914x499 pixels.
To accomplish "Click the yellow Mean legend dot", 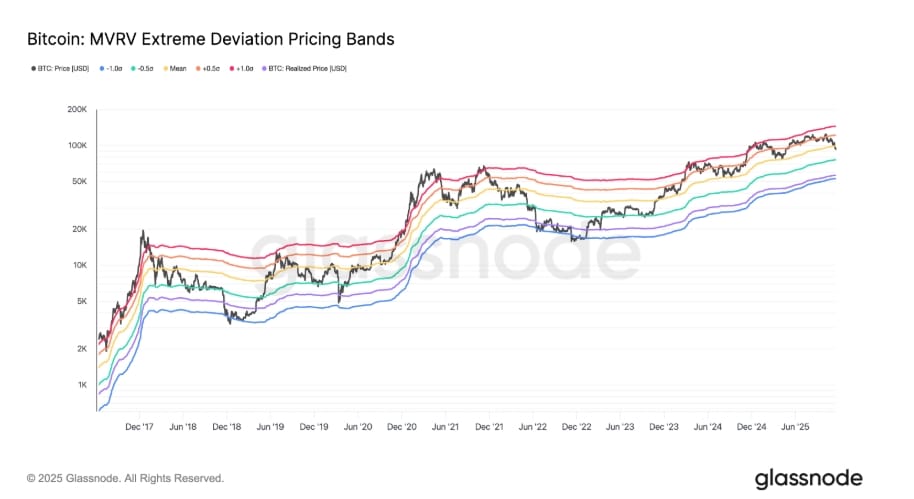I will pos(166,69).
